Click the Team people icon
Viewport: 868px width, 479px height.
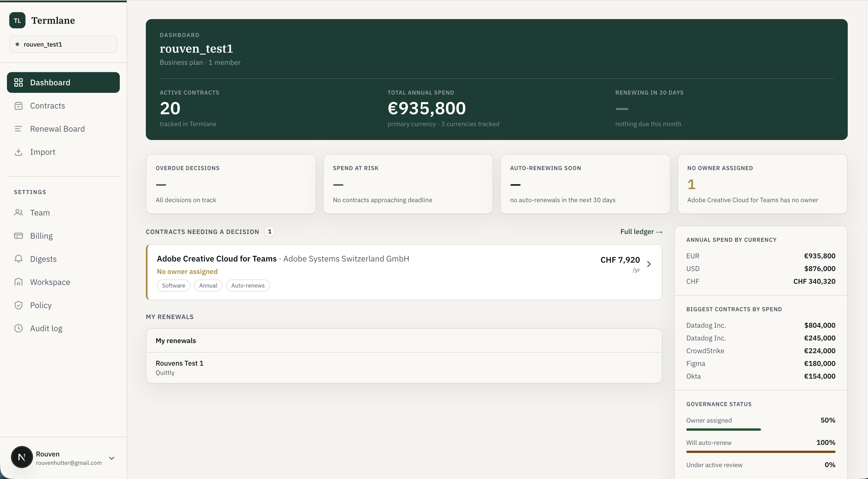point(19,213)
